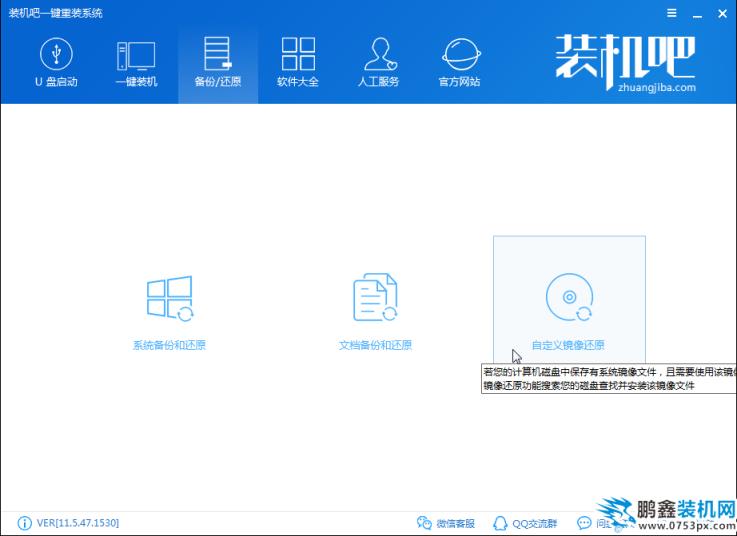Open the 人工服务 section
The width and height of the screenshot is (737, 536).
click(x=379, y=62)
